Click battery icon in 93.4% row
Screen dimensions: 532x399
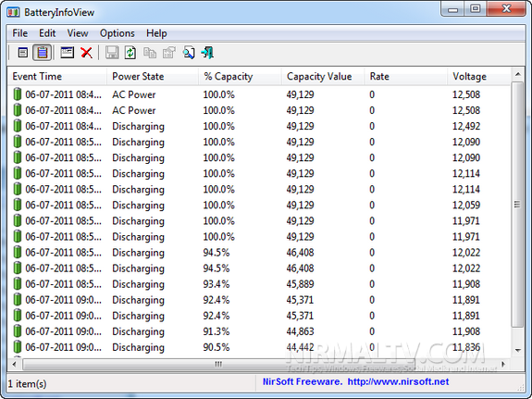pyautogui.click(x=17, y=284)
